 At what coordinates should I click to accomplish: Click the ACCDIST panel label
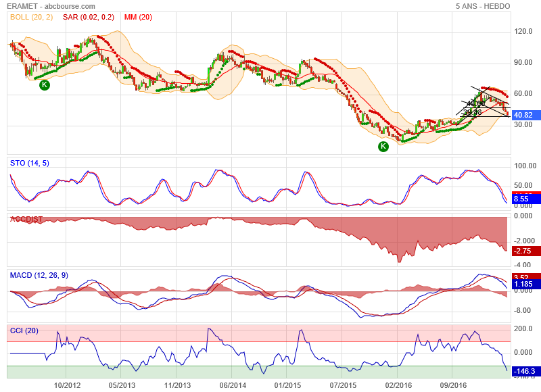[x=26, y=219]
